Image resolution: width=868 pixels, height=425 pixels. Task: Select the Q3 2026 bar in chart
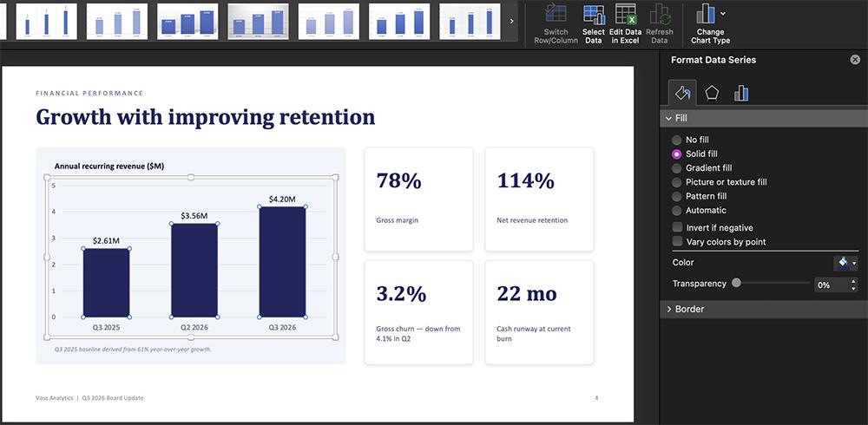(x=282, y=262)
